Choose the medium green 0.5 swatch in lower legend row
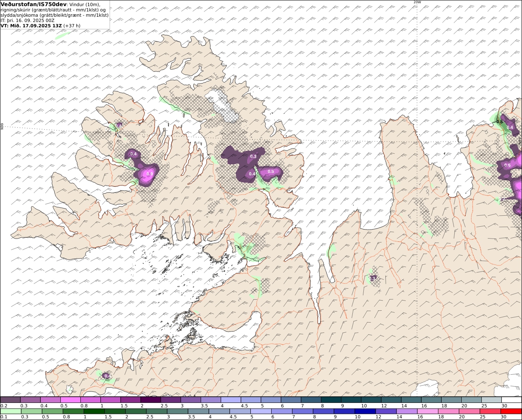The height and width of the screenshot is (420, 522). (53, 411)
